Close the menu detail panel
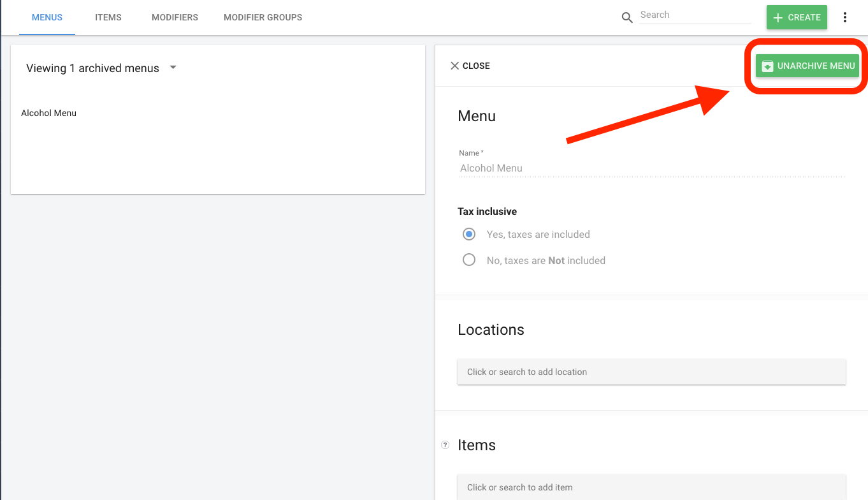 point(470,66)
